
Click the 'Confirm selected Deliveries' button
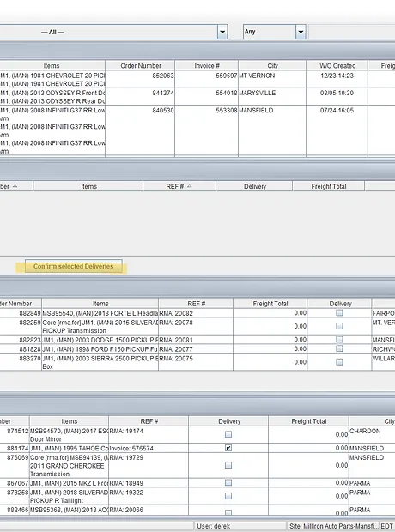(x=73, y=266)
